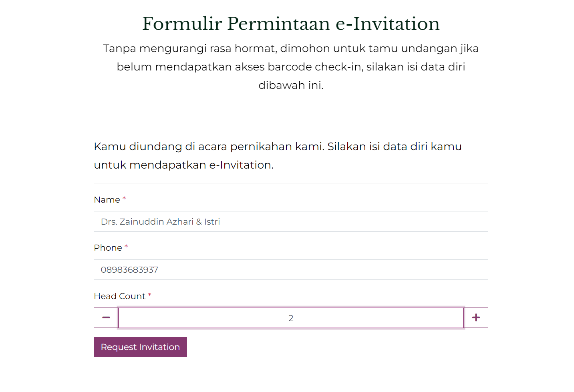This screenshot has width=574, height=392.
Task: Place cursor in 'Drs. Zainuddin Azhari & Istri' text
Action: point(160,221)
